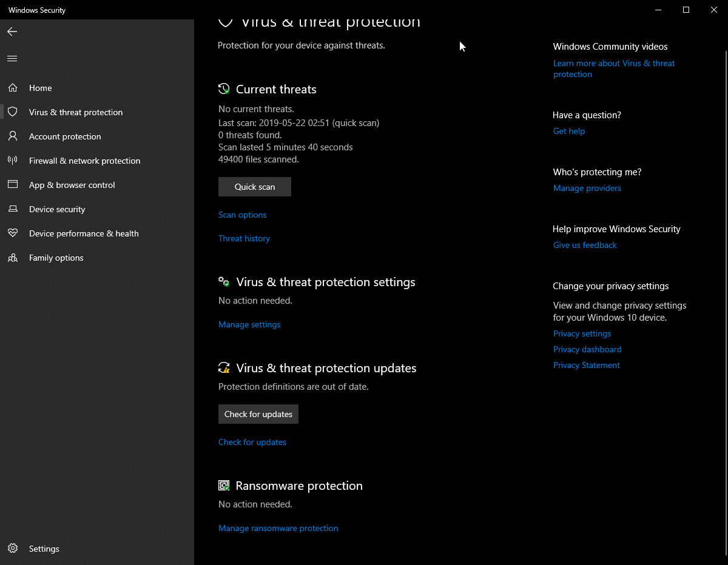This screenshot has width=728, height=565.
Task: Click the protection settings gears icon
Action: (224, 282)
